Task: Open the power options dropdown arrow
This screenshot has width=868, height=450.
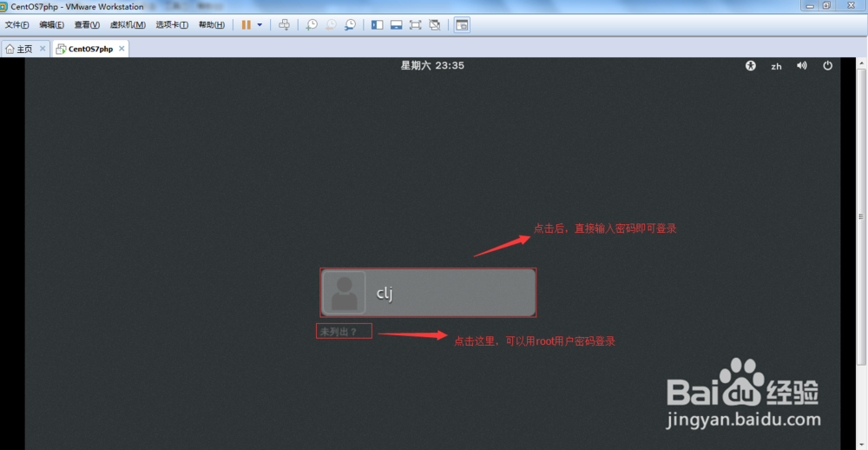Action: pyautogui.click(x=260, y=25)
